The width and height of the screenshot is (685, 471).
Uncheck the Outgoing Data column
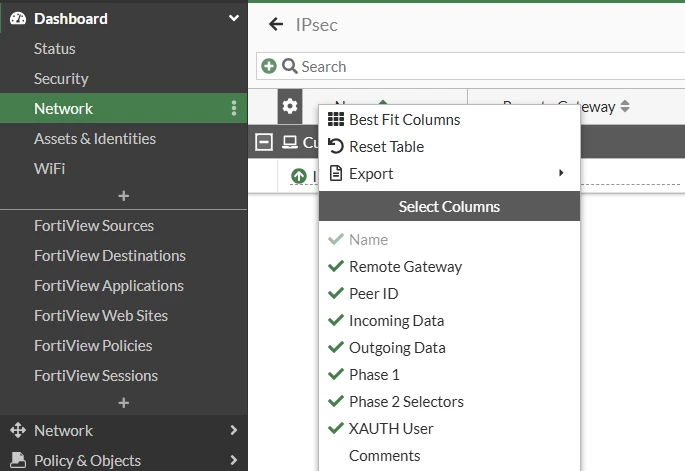pos(450,348)
